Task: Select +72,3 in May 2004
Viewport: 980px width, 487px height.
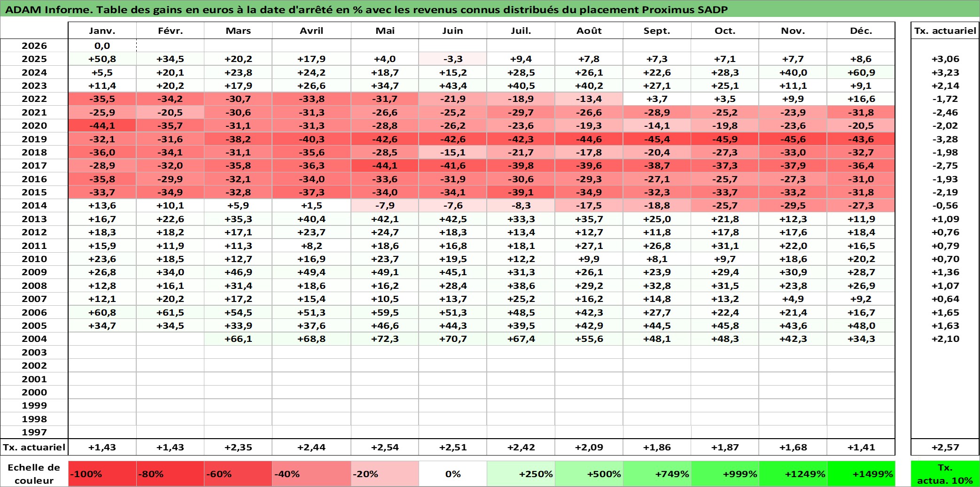Action: coord(385,339)
